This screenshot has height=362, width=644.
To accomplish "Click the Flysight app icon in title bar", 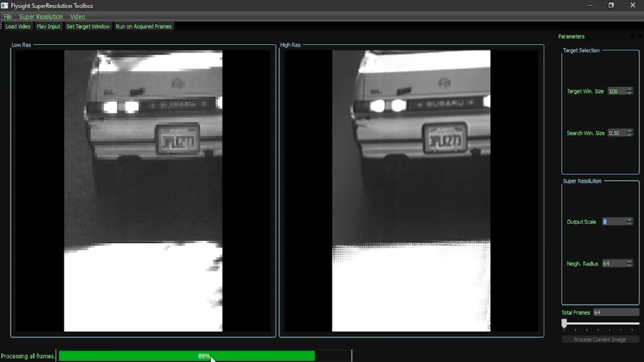I will (5, 6).
